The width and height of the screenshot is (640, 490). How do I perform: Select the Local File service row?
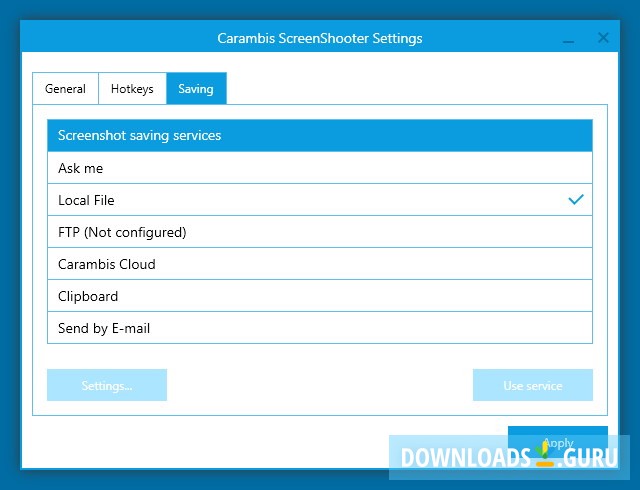pyautogui.click(x=320, y=200)
